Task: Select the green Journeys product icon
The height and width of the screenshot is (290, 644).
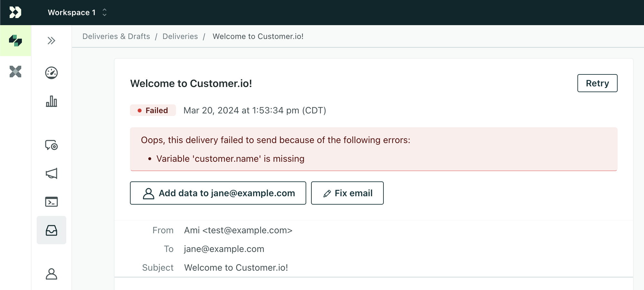Action: point(15,41)
